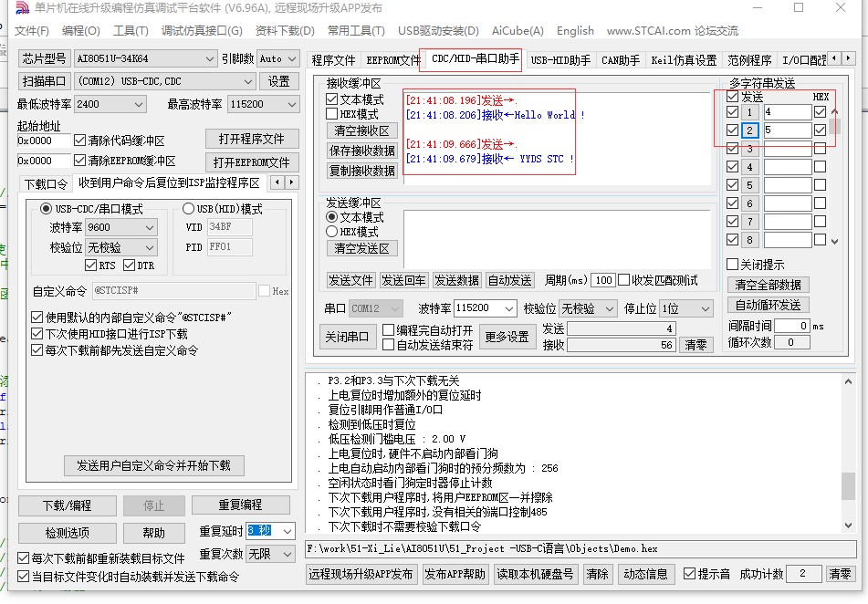Click 打开程序文件 button
The height and width of the screenshot is (604, 868).
252,139
